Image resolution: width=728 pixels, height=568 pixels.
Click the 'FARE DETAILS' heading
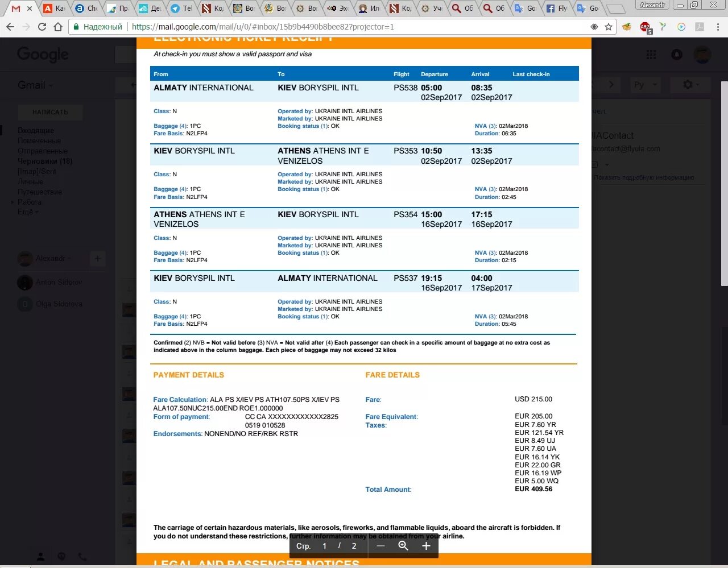(x=392, y=375)
